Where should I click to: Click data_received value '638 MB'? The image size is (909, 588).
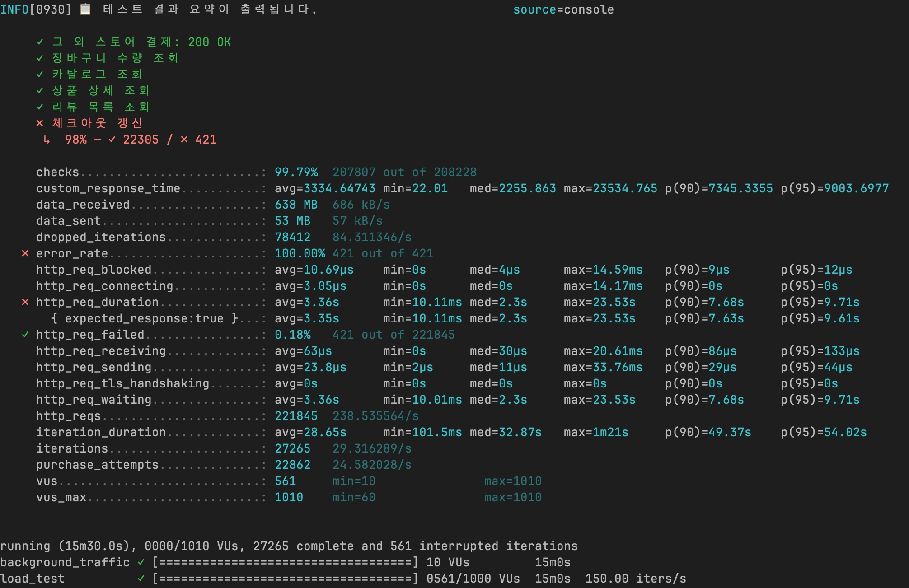click(x=296, y=205)
